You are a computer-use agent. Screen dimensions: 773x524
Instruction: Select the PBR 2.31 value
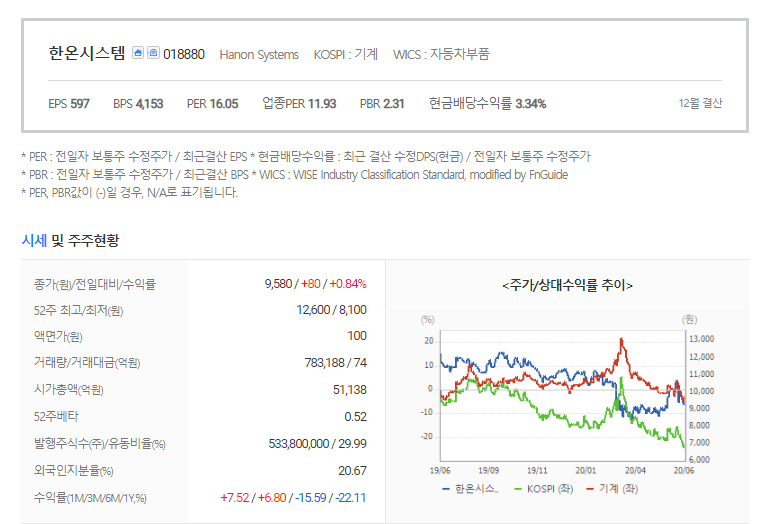382,104
